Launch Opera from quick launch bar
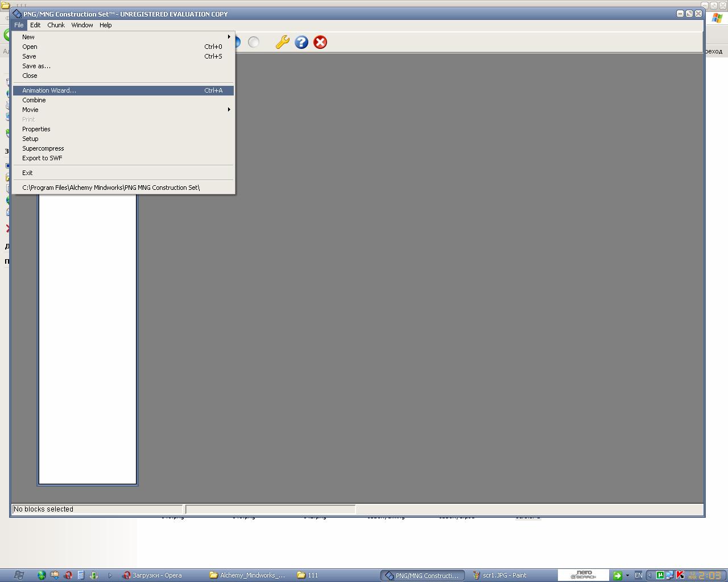Viewport: 728px width, 582px height. [68, 575]
